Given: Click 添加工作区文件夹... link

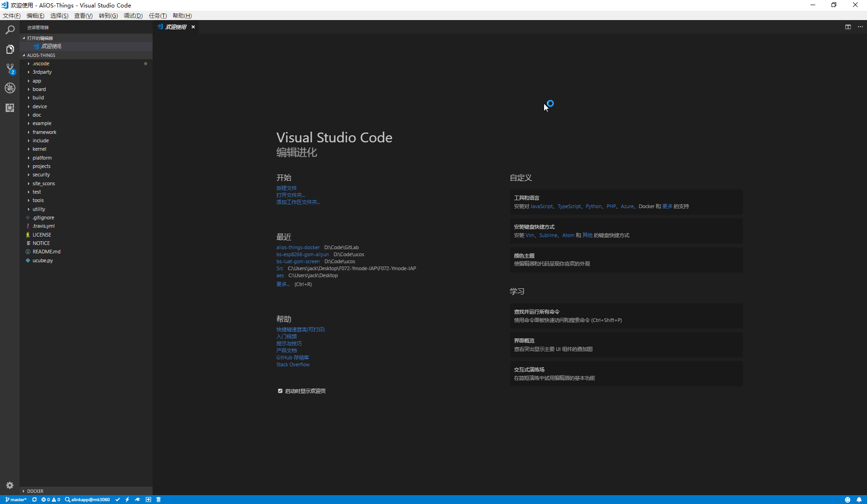Looking at the screenshot, I should (x=298, y=202).
